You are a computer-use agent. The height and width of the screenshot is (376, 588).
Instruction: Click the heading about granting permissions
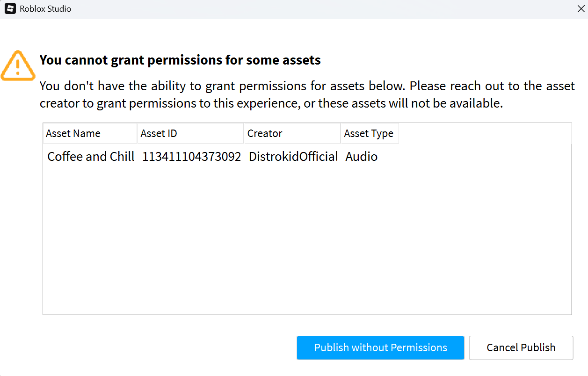pos(180,60)
